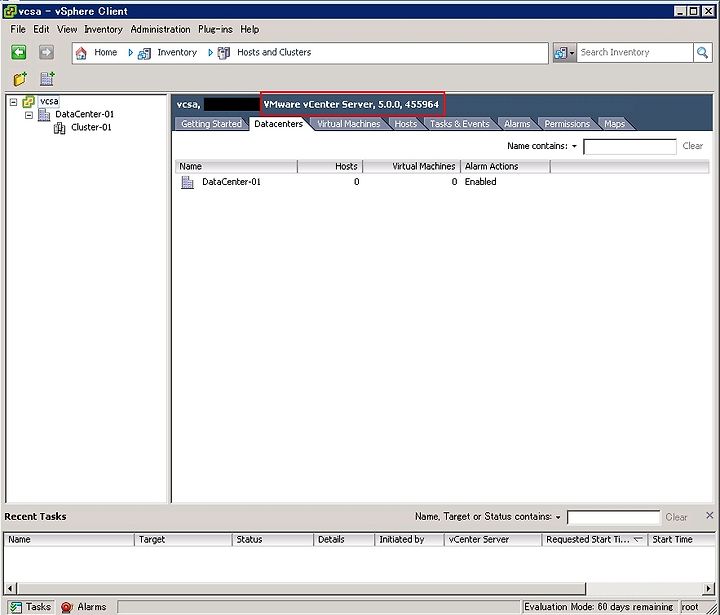The image size is (720, 615).
Task: Click Clear in the Recent Tasks filter
Action: point(676,517)
